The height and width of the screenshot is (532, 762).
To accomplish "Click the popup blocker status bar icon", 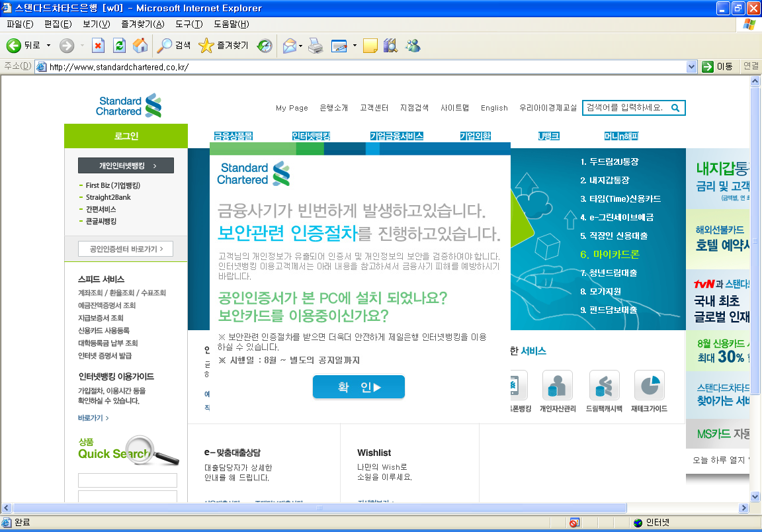I will pyautogui.click(x=574, y=522).
